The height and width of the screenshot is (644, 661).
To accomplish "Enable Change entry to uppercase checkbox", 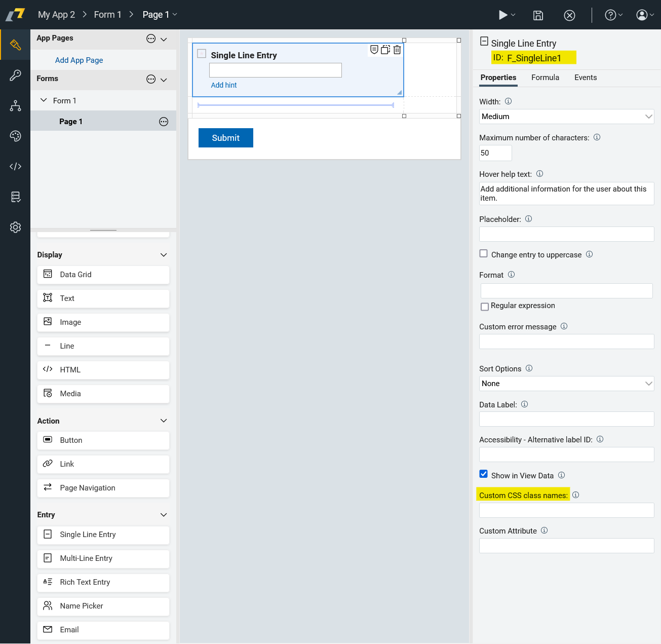I will [x=484, y=254].
